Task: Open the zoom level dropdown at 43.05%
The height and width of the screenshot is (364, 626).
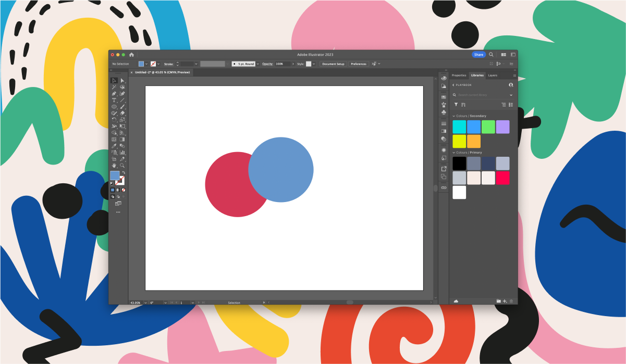Action: (x=145, y=303)
